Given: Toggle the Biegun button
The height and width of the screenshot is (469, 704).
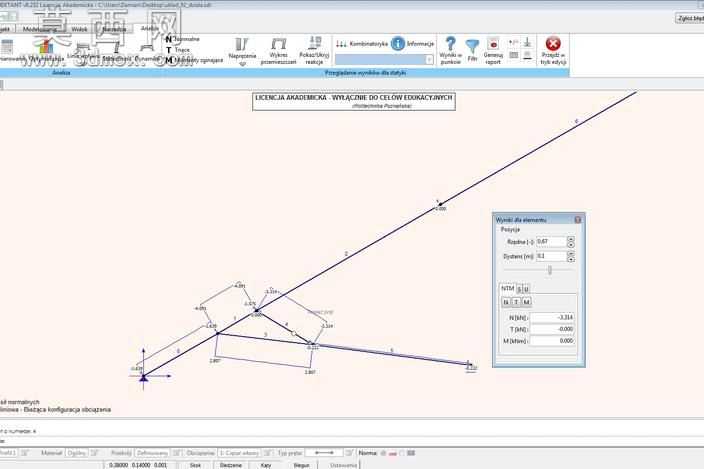Looking at the screenshot, I should click(301, 465).
